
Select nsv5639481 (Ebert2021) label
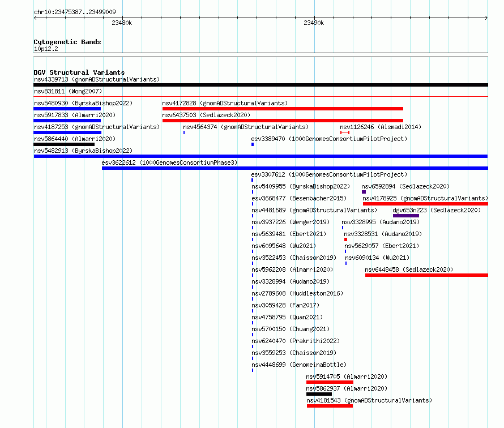[289, 234]
